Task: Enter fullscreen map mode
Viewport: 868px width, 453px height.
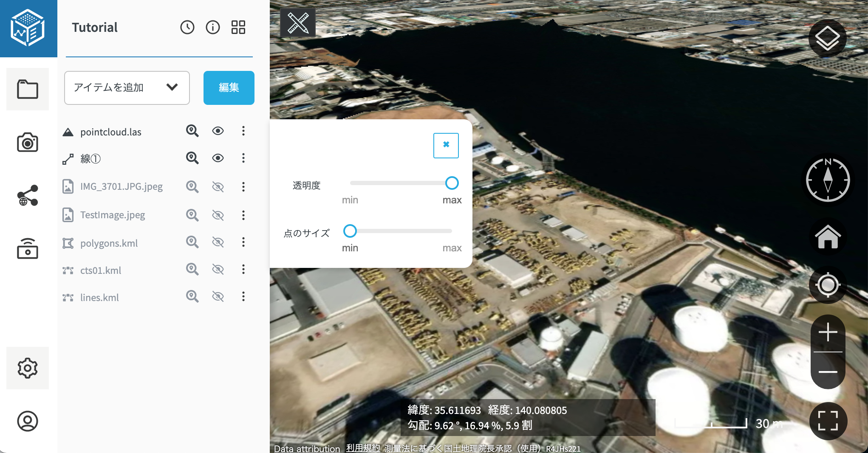Action: 828,421
